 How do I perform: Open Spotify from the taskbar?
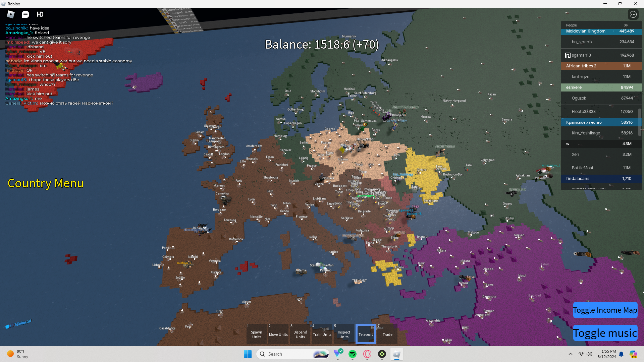[352, 354]
